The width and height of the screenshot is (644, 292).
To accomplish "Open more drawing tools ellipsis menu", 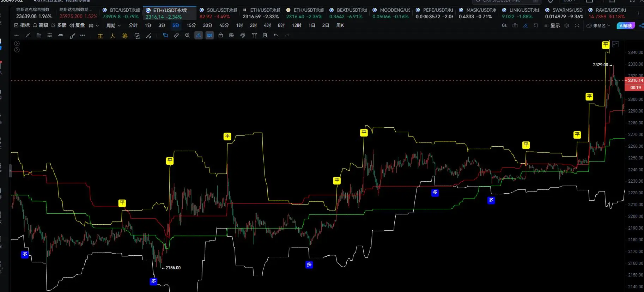I will (83, 35).
